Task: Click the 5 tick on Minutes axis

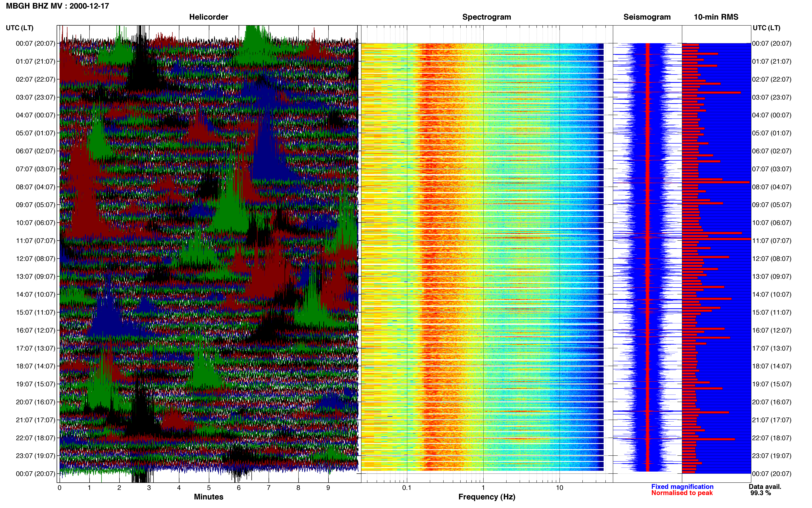Action: (209, 488)
